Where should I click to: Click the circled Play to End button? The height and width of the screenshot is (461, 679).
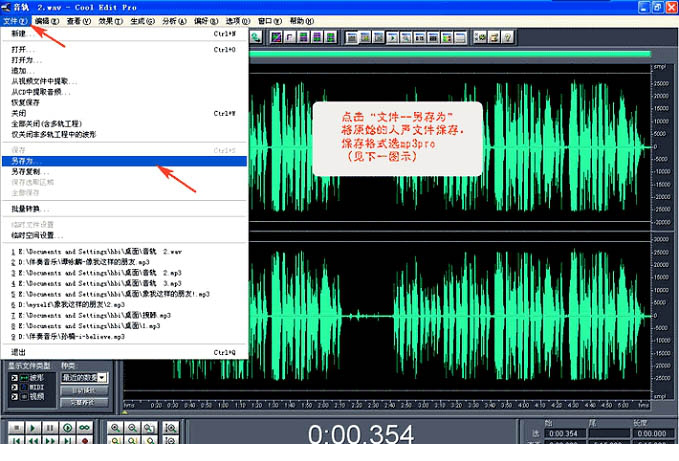pos(68,428)
